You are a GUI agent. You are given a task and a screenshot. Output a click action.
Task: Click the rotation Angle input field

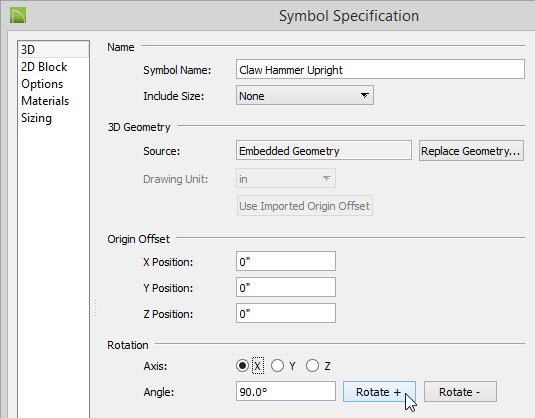[286, 391]
